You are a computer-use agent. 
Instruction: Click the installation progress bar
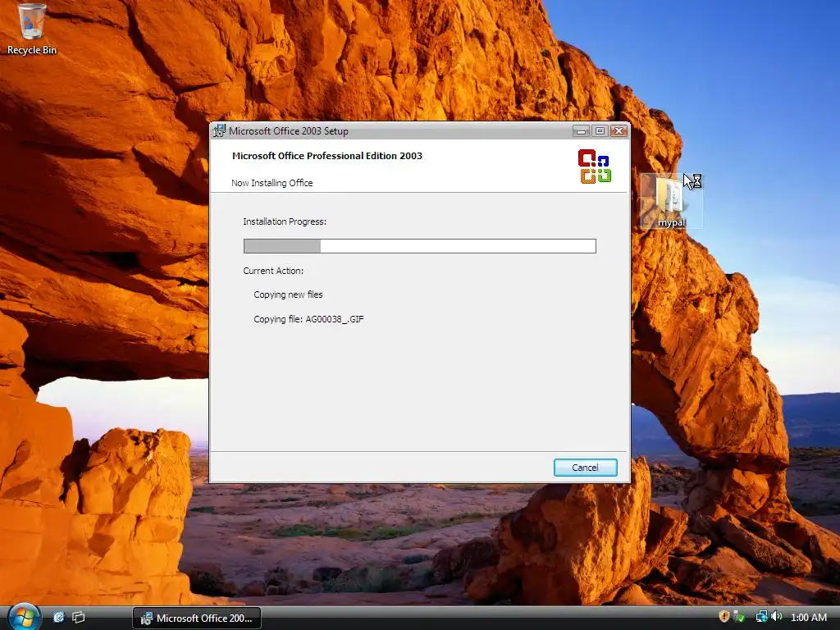point(419,246)
